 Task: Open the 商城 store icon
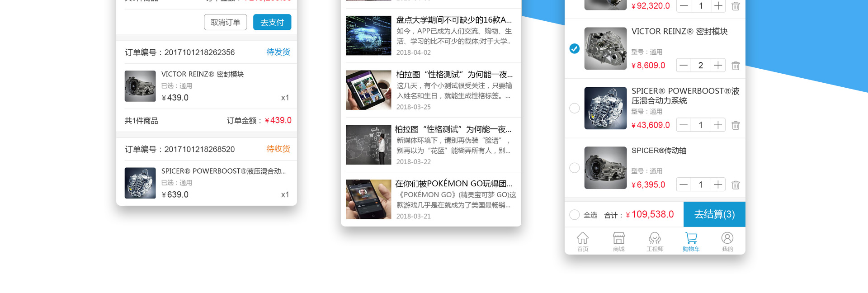[619, 238]
